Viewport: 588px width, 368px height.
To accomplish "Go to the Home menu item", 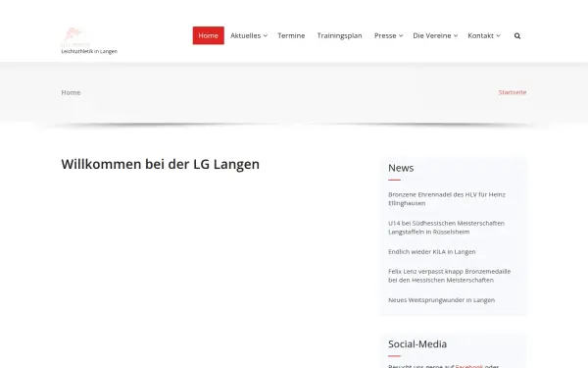I will coord(208,35).
